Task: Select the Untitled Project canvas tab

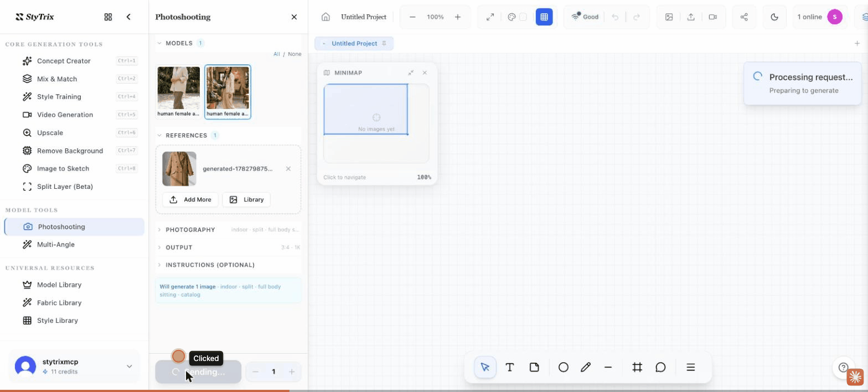Action: [x=354, y=43]
